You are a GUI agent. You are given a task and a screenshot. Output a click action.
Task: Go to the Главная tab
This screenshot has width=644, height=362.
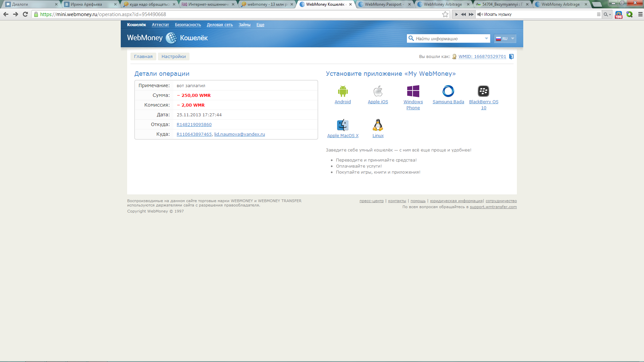pyautogui.click(x=143, y=57)
